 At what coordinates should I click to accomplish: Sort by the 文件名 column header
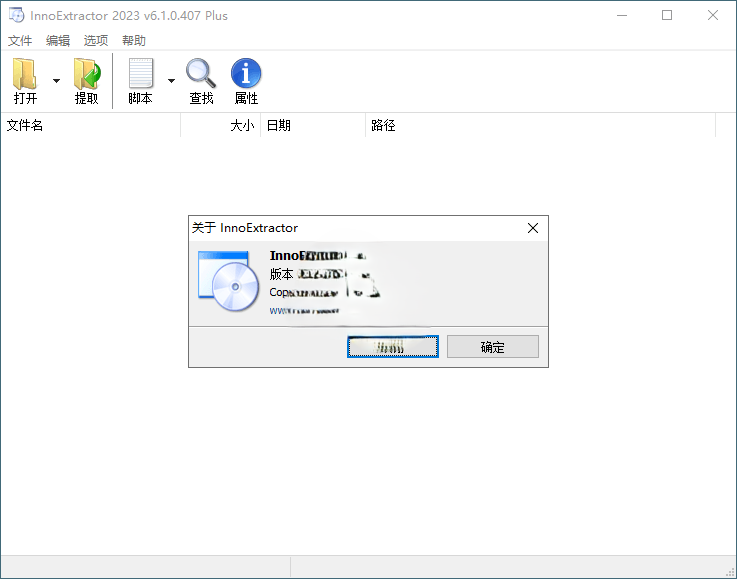point(91,125)
